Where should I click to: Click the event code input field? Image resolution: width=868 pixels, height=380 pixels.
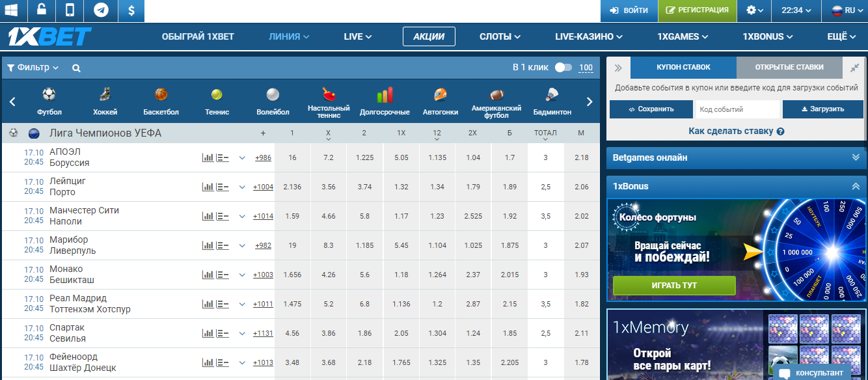[x=737, y=109]
